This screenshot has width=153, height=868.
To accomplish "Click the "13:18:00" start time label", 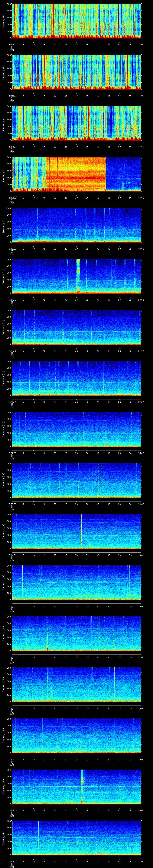I will [x=12, y=249].
